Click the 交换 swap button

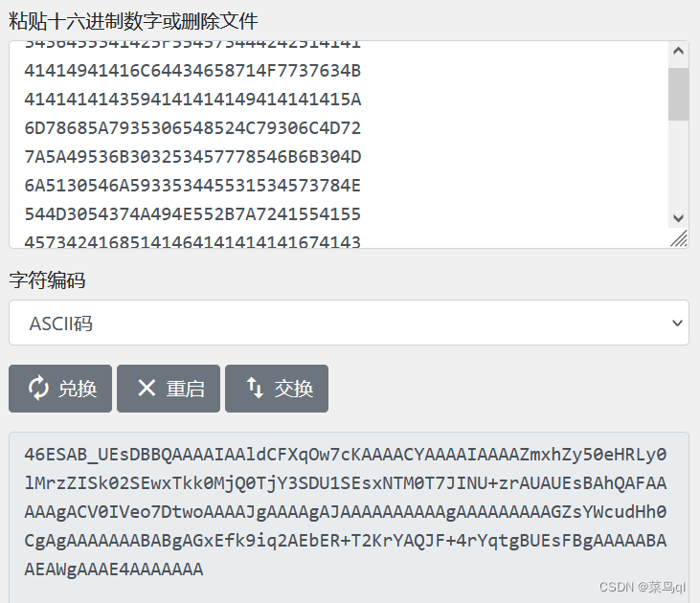click(x=277, y=389)
